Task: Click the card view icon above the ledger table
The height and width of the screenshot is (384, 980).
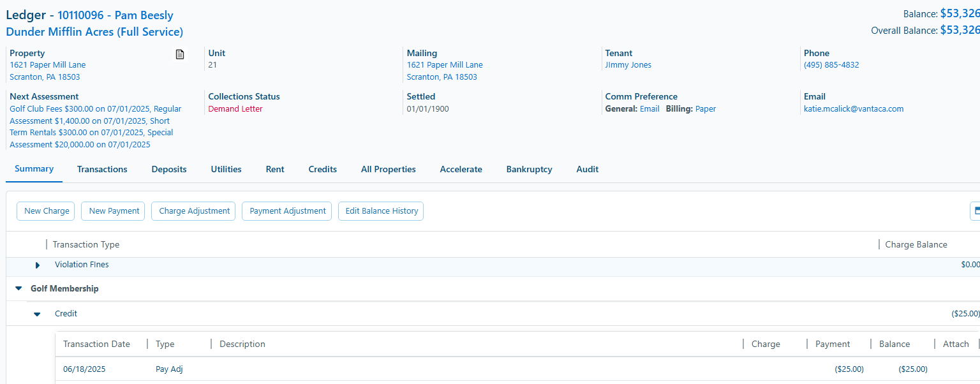Action: pos(976,210)
